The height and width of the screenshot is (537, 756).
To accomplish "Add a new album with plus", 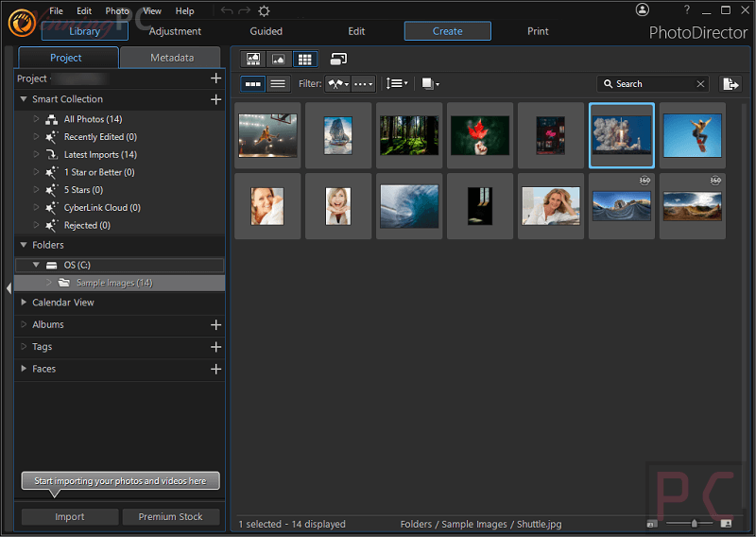I will 216,324.
